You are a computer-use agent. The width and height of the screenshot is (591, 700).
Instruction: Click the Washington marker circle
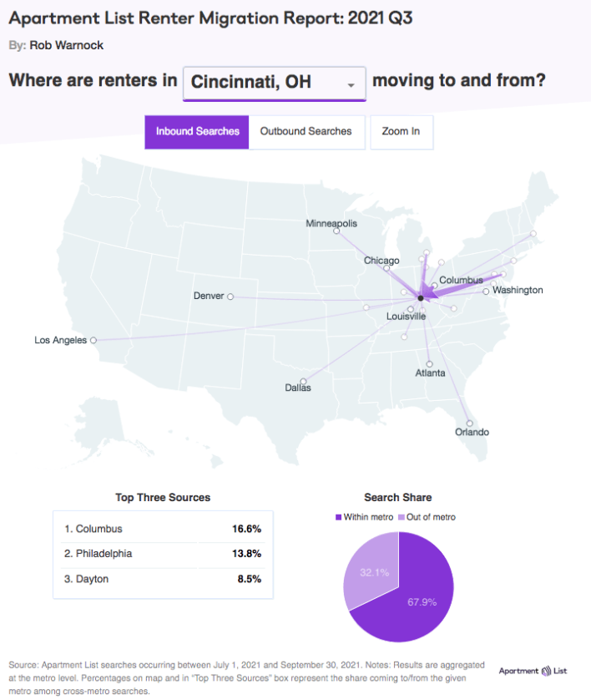point(486,292)
